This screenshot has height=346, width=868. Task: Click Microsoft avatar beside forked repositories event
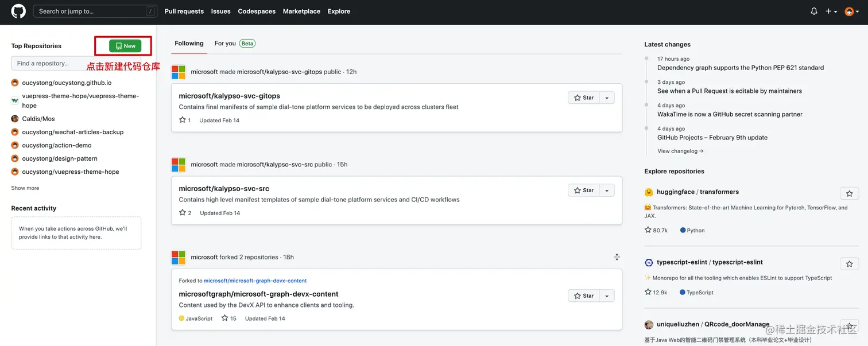(x=179, y=258)
